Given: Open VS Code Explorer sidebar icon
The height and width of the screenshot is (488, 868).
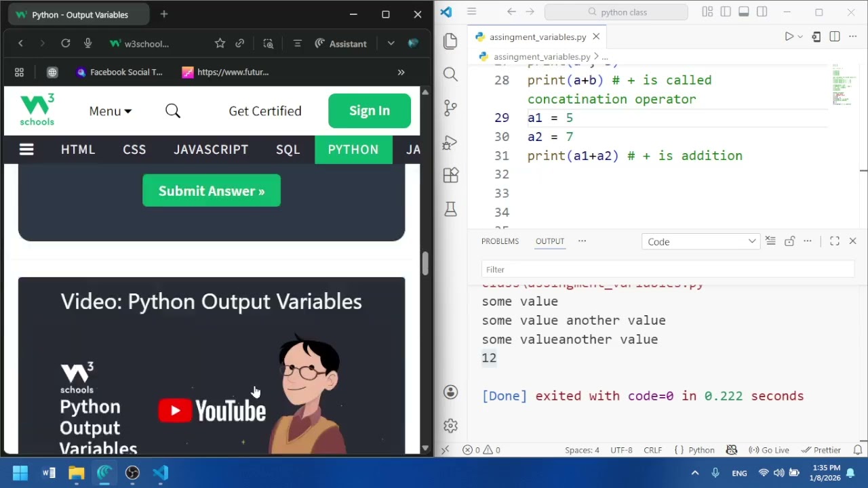Looking at the screenshot, I should (450, 41).
